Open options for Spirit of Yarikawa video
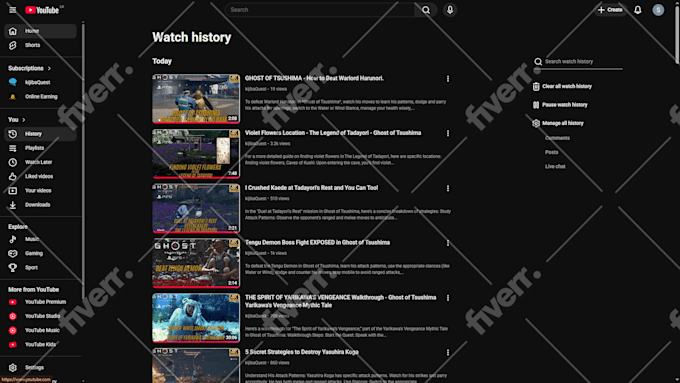 (x=448, y=298)
